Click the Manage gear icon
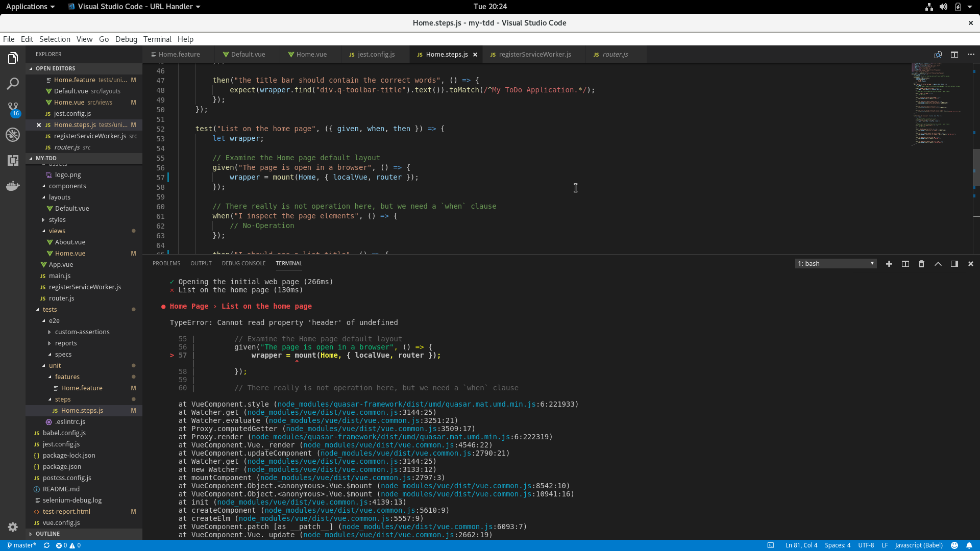 point(13,527)
